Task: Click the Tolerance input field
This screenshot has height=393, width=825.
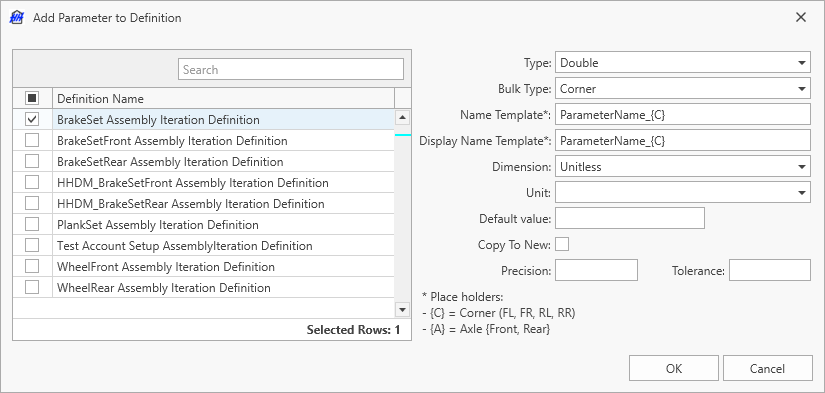Action: coord(770,270)
